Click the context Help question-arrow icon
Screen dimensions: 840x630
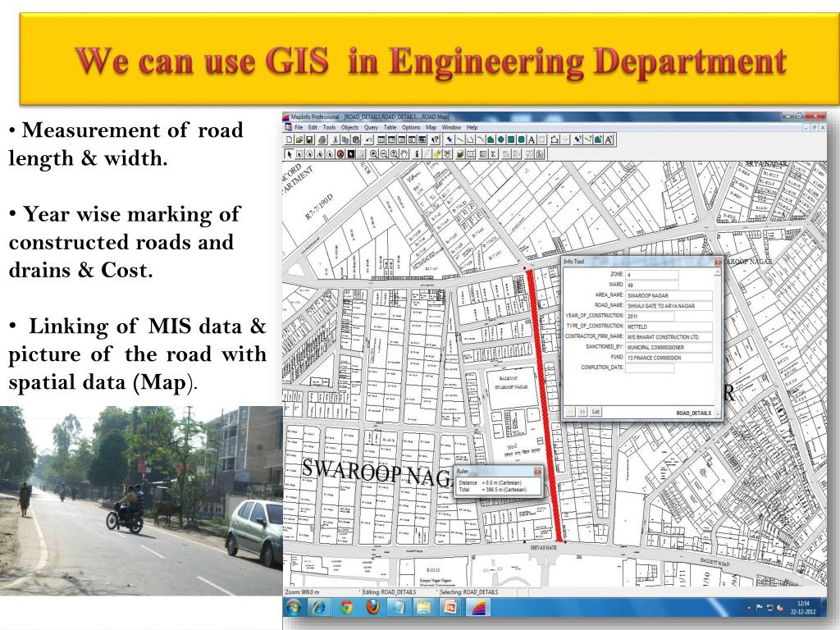pyautogui.click(x=435, y=139)
